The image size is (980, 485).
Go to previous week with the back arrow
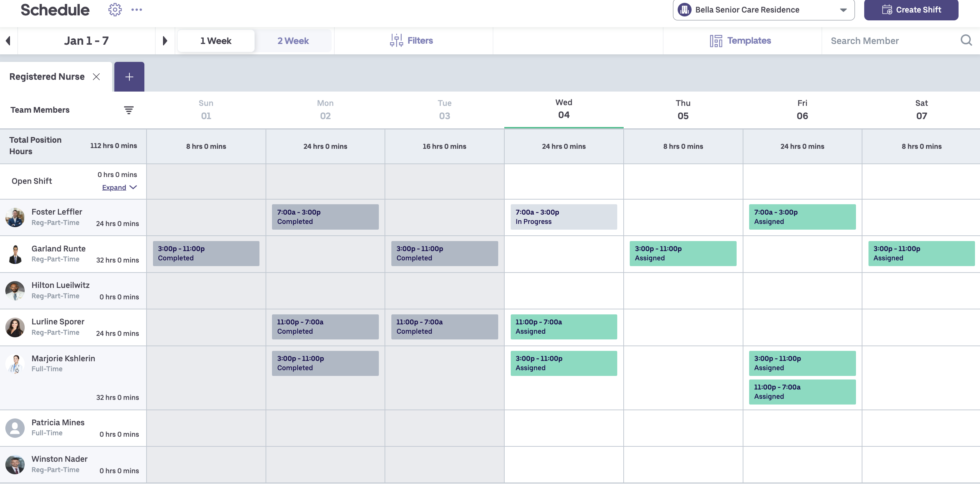pyautogui.click(x=8, y=41)
